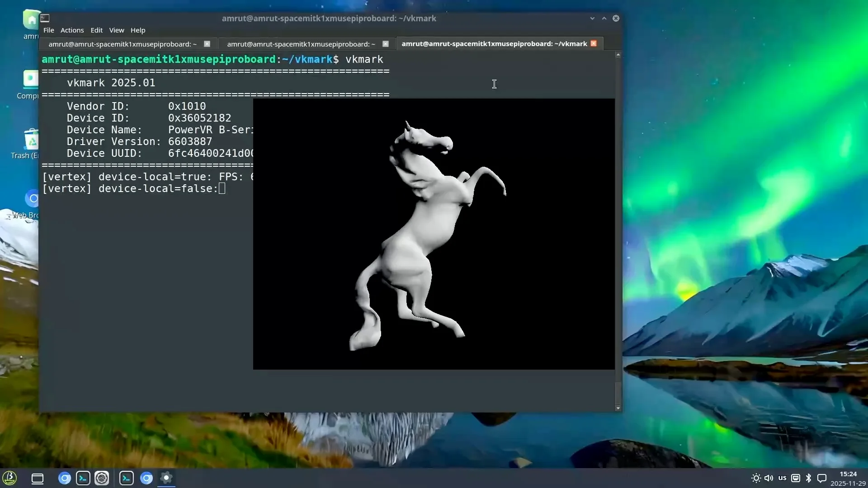
Task: Click the volume speaker tray icon
Action: pos(769,478)
